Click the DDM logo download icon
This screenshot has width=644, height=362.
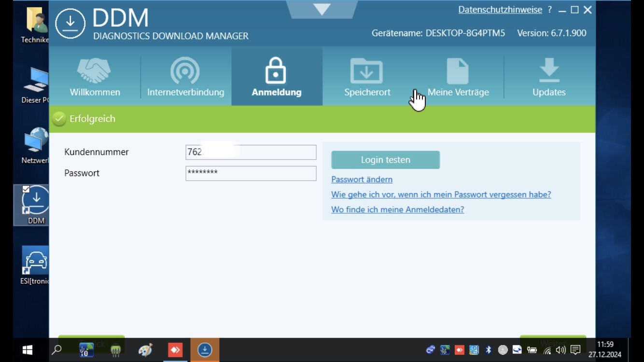pos(70,23)
